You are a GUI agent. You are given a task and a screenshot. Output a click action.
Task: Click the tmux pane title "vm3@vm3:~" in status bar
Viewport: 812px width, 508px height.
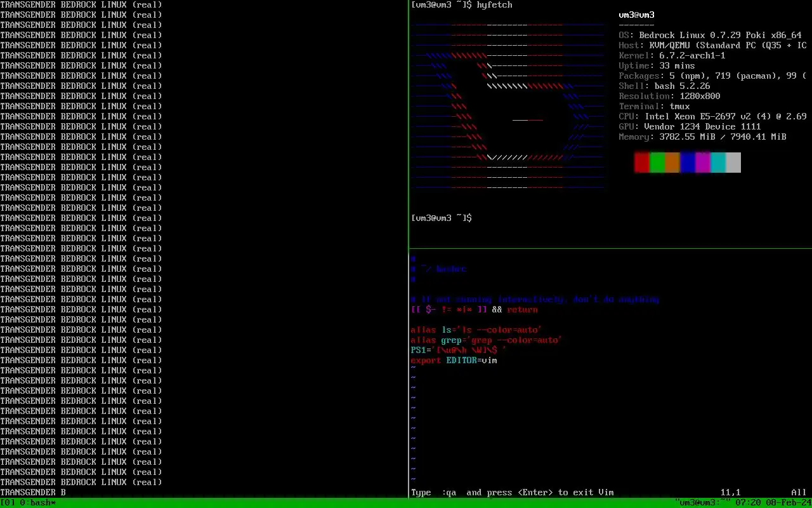pos(702,503)
